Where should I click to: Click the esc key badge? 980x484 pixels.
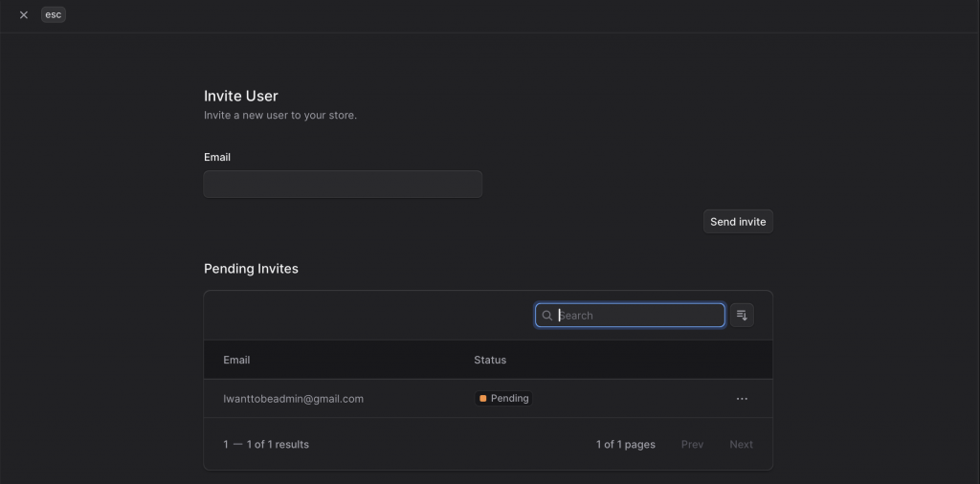click(54, 15)
